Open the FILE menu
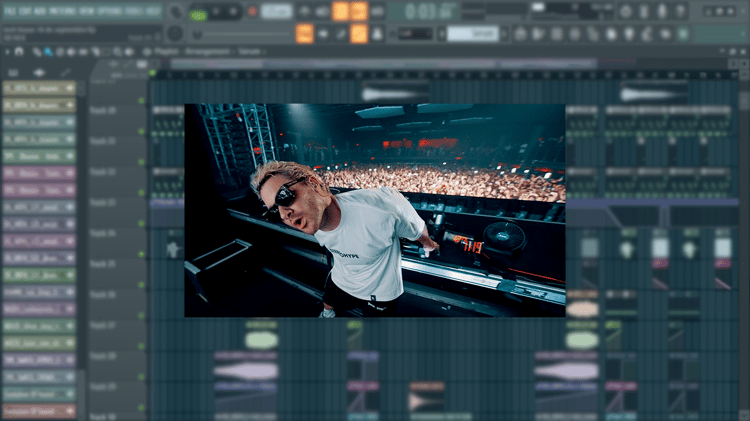Screen dimensions: 750x421 tap(10, 11)
